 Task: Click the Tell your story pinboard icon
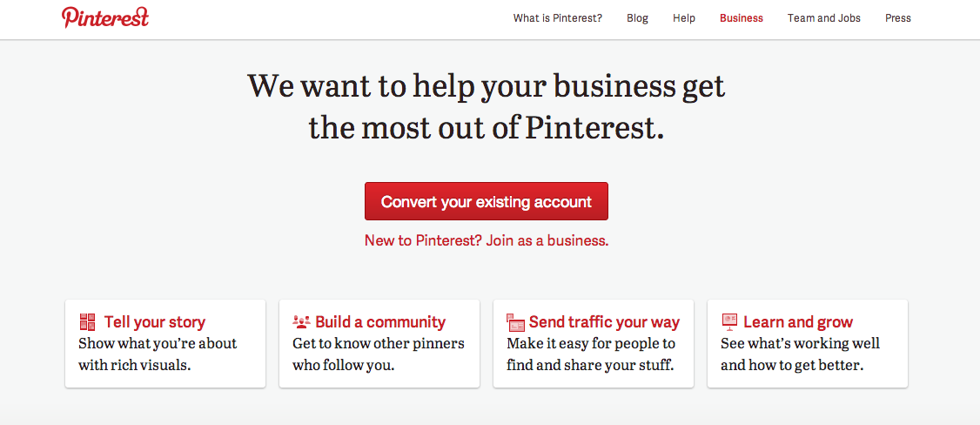pyautogui.click(x=87, y=322)
